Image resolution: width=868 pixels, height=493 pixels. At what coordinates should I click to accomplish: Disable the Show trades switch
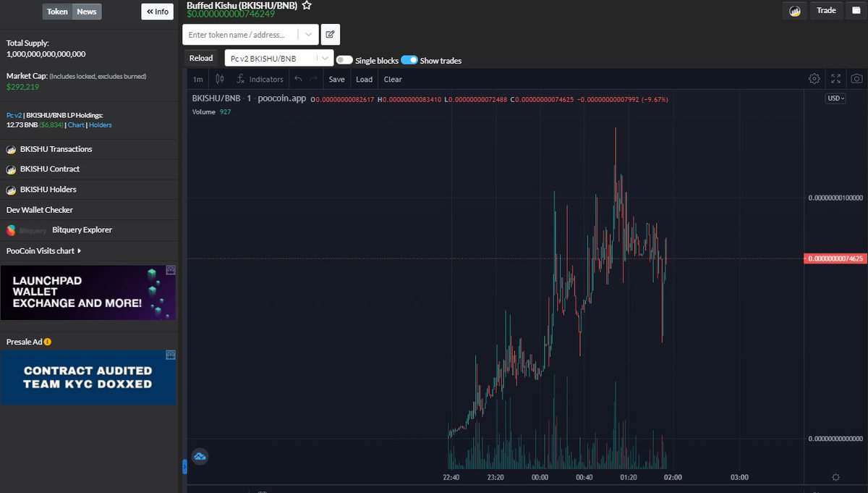(409, 60)
